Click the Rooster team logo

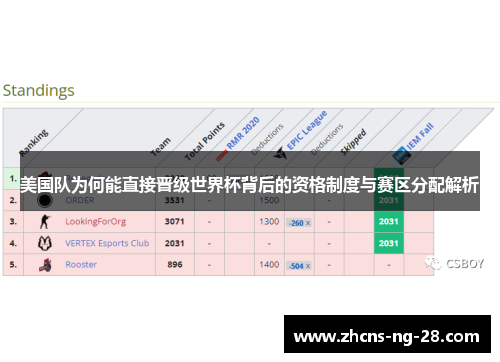click(x=46, y=265)
